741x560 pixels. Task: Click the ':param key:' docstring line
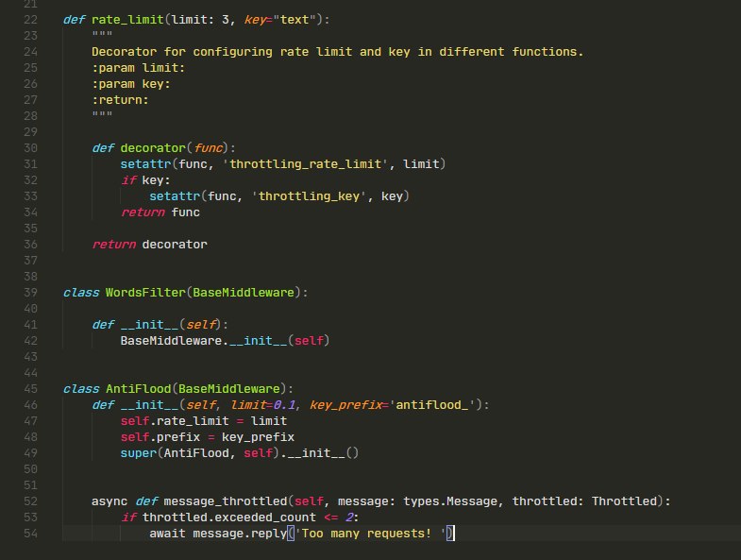click(131, 84)
